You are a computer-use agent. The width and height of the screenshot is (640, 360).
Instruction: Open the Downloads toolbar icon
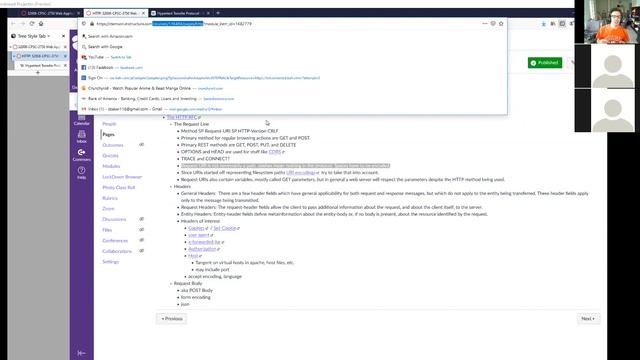coord(544,24)
